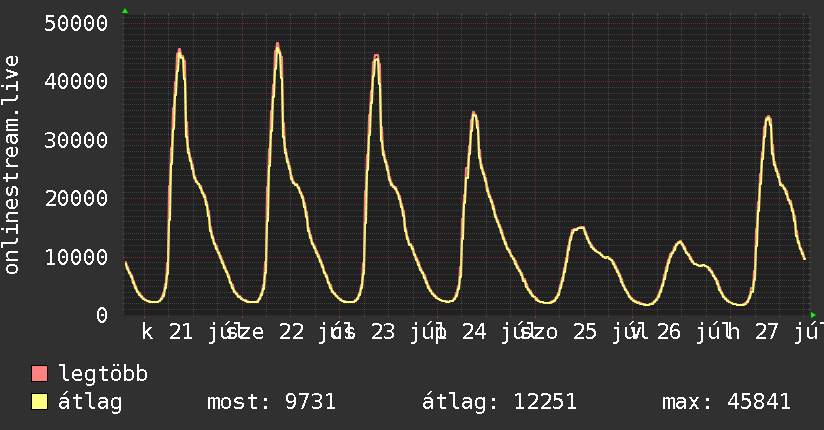Click the max: 45841 statistic
824x430 pixels.
(726, 402)
